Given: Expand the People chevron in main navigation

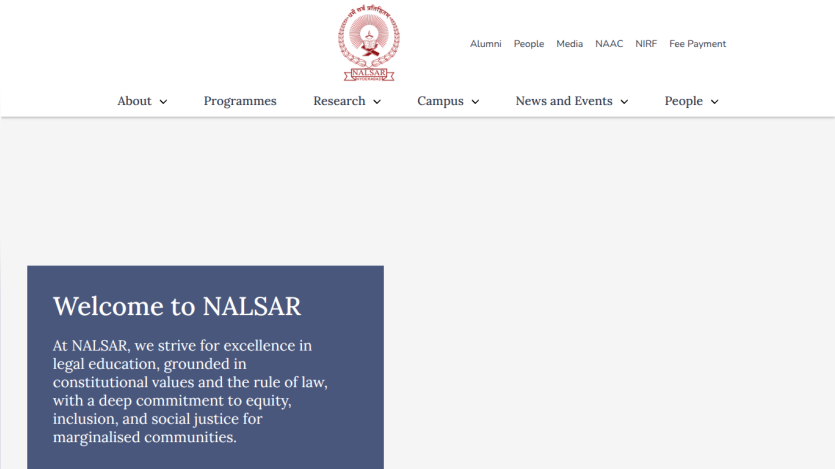Looking at the screenshot, I should pos(714,102).
